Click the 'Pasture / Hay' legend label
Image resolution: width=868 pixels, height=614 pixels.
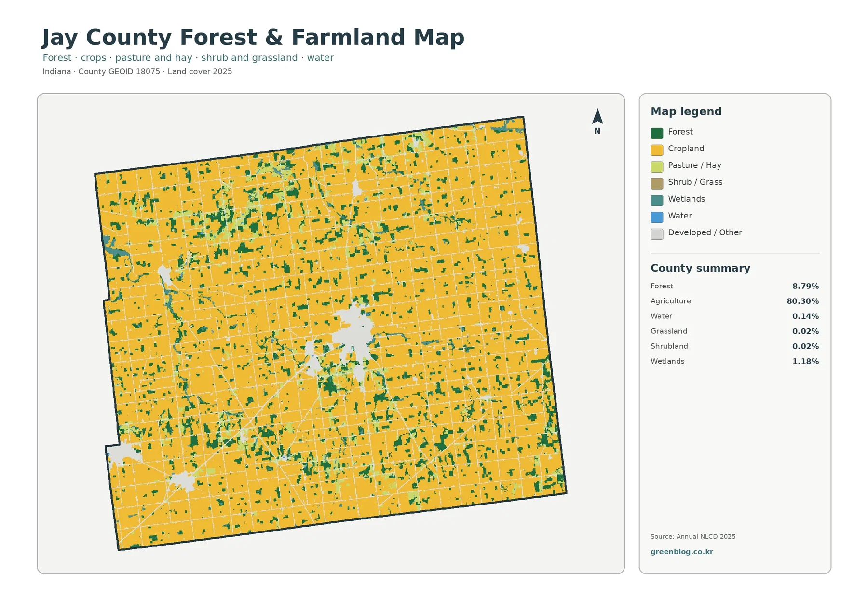point(694,165)
